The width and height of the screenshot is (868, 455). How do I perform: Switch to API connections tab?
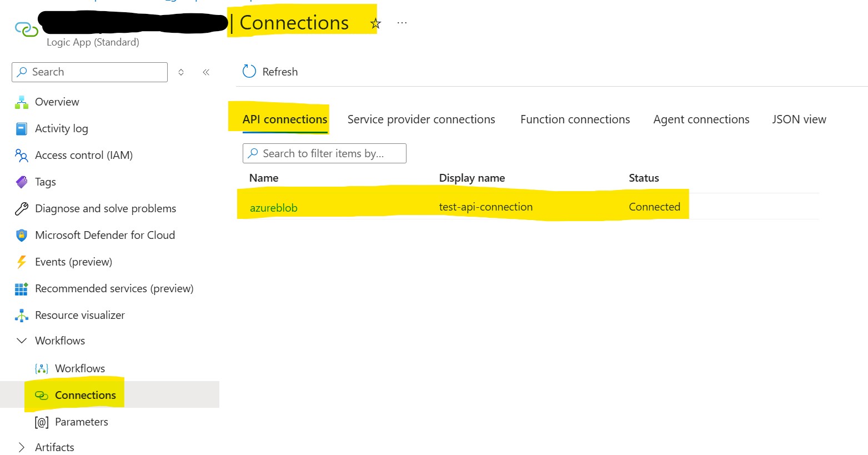point(285,119)
